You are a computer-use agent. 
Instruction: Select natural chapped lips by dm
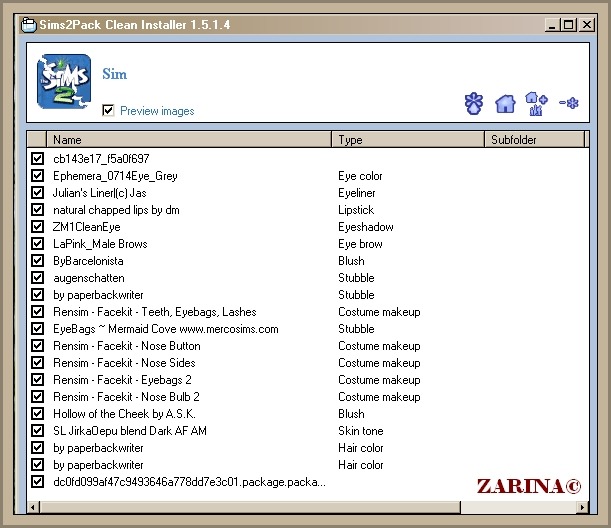click(x=116, y=210)
